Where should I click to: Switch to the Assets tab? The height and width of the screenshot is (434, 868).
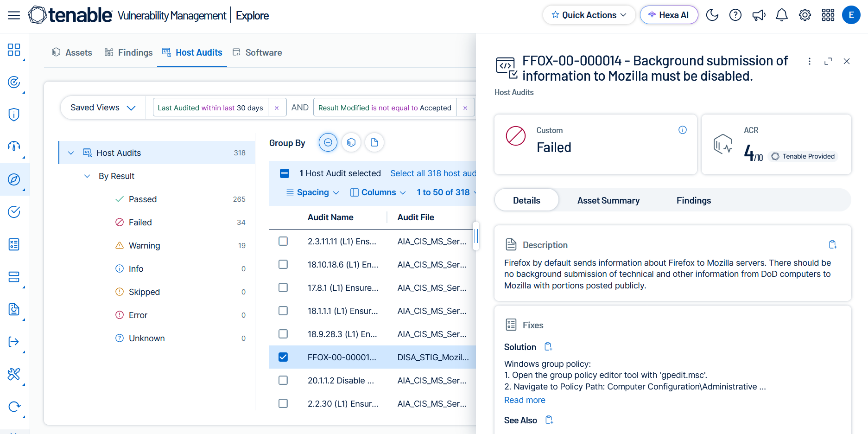[x=72, y=52]
